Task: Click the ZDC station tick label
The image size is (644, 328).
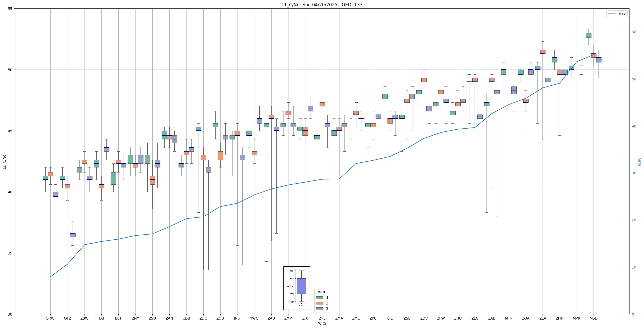Action: [203, 318]
